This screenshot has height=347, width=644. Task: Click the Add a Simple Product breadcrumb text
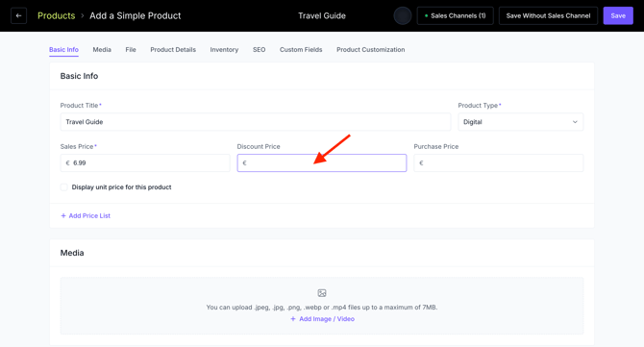136,15
